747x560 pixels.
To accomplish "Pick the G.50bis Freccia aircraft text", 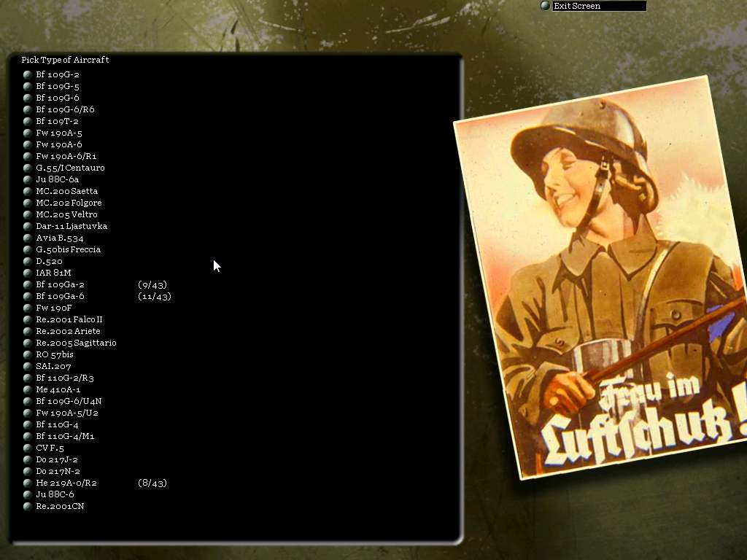I will click(x=68, y=249).
